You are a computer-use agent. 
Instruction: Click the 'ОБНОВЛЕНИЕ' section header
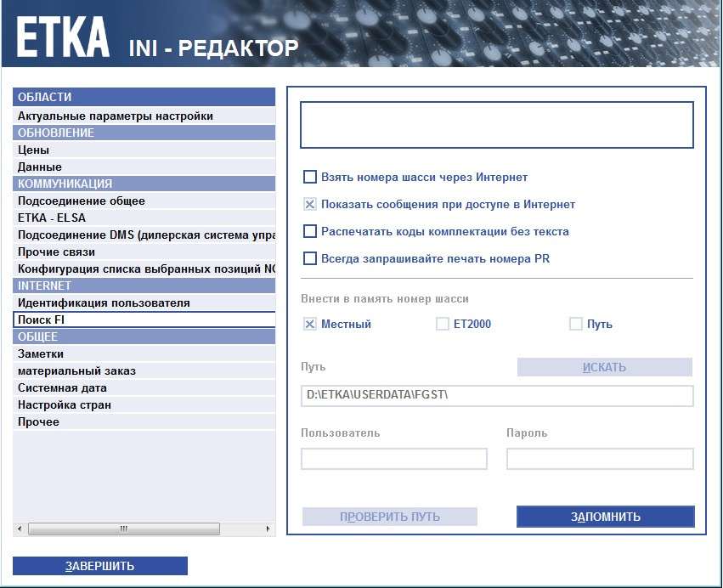[x=144, y=133]
